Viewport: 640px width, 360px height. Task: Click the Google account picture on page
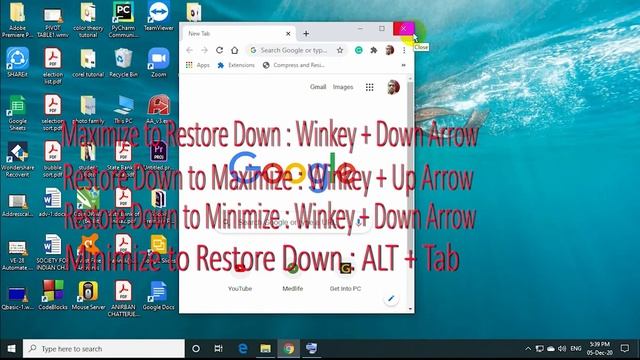click(x=393, y=87)
